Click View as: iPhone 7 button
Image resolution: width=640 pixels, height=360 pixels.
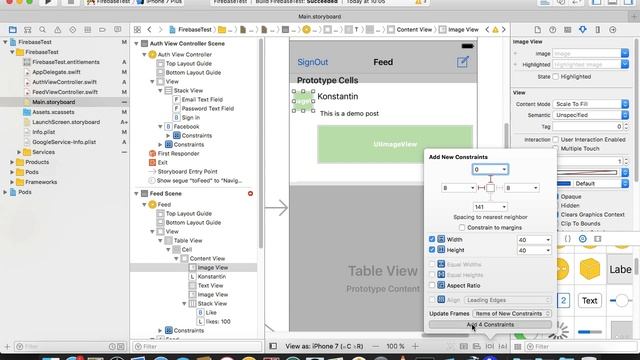tap(324, 346)
